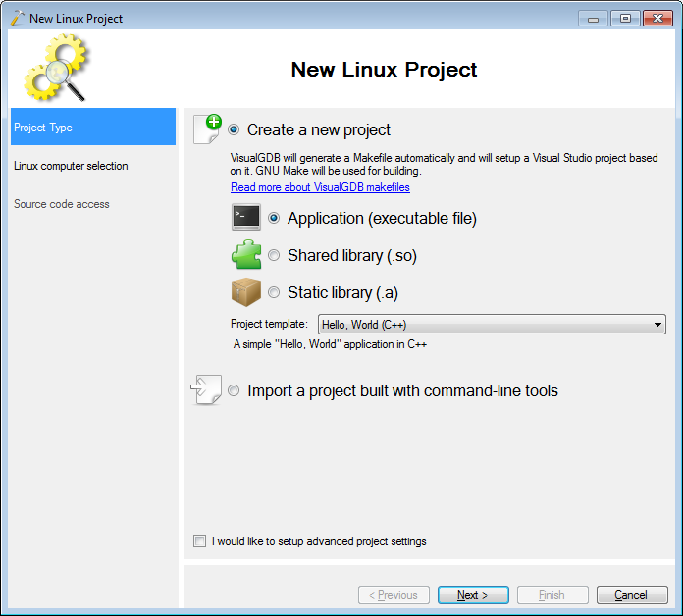The height and width of the screenshot is (616, 683).
Task: Maximize the New Linux Project window
Action: pyautogui.click(x=625, y=19)
